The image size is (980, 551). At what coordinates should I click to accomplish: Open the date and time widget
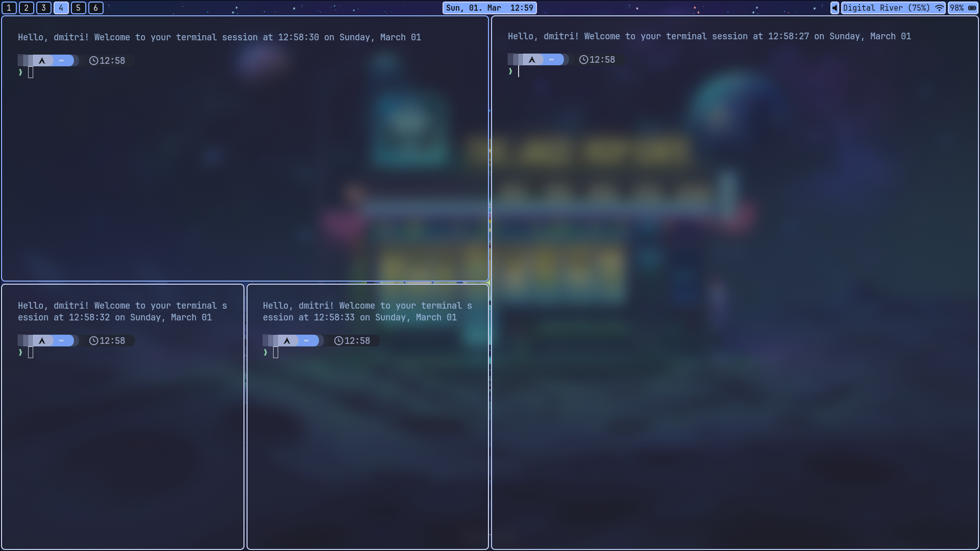tap(489, 8)
